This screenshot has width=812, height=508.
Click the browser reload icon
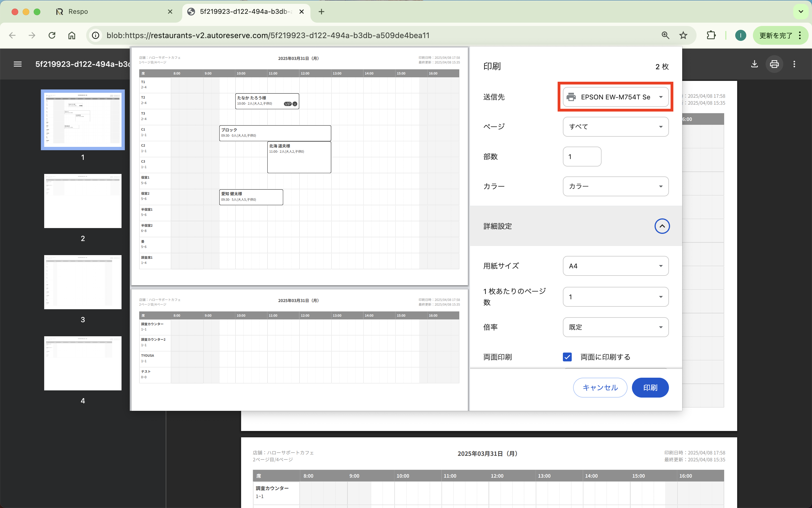tap(52, 35)
